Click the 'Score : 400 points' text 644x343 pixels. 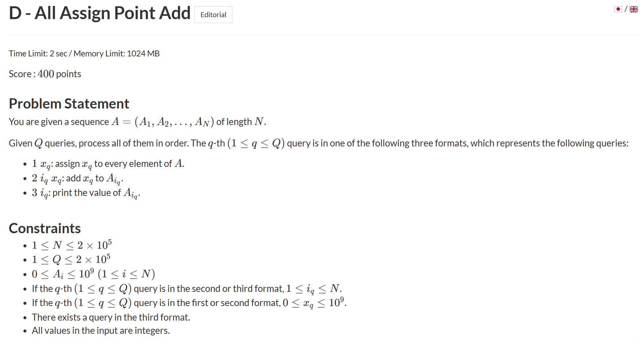45,74
